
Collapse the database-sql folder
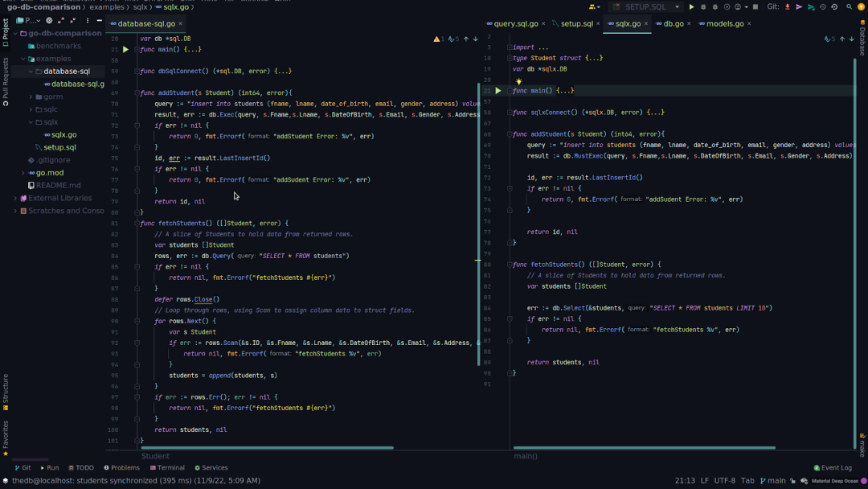tap(31, 72)
